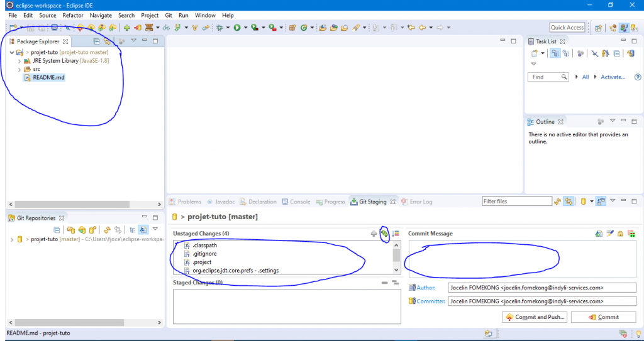Toggle Amend previous commit icon

coord(599,234)
